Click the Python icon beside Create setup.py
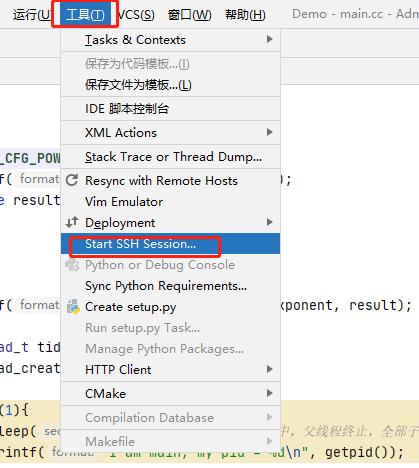 (73, 307)
